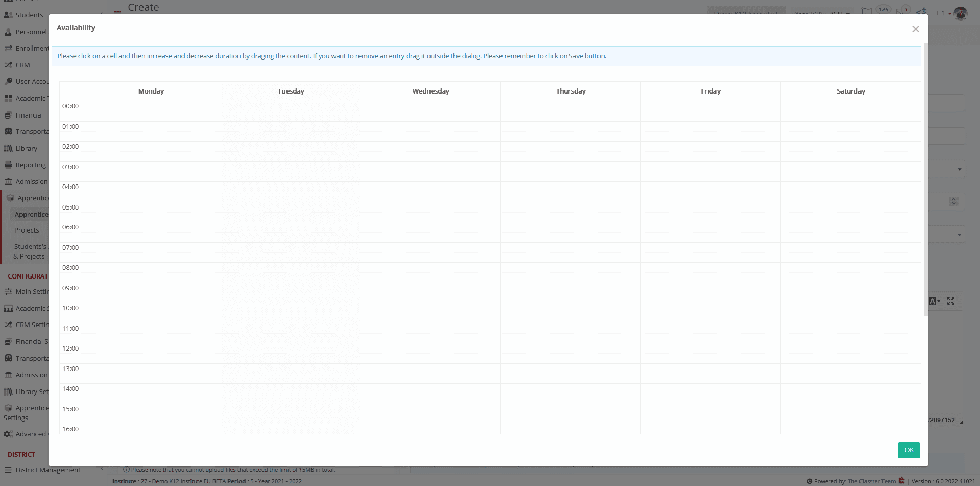Viewport: 980px width, 486px height.
Task: Select the Friday 14:00 cell
Action: click(710, 394)
